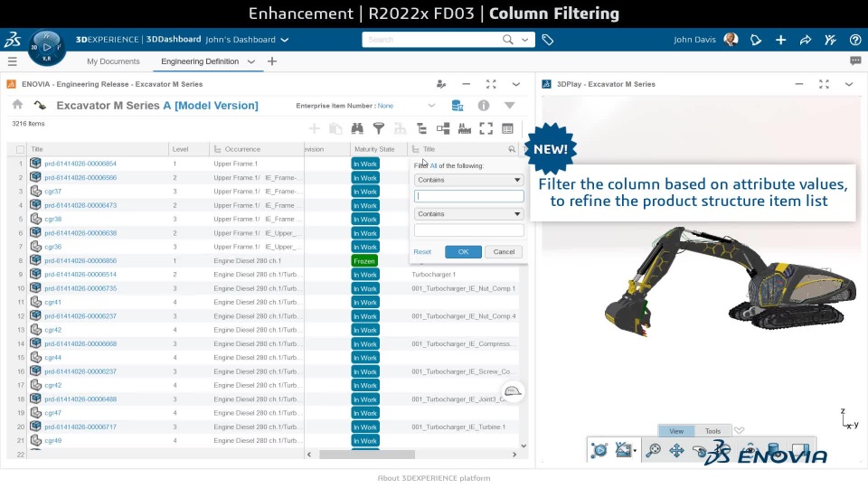Click the Frozen maturity state badge
This screenshot has height=488, width=868.
364,260
